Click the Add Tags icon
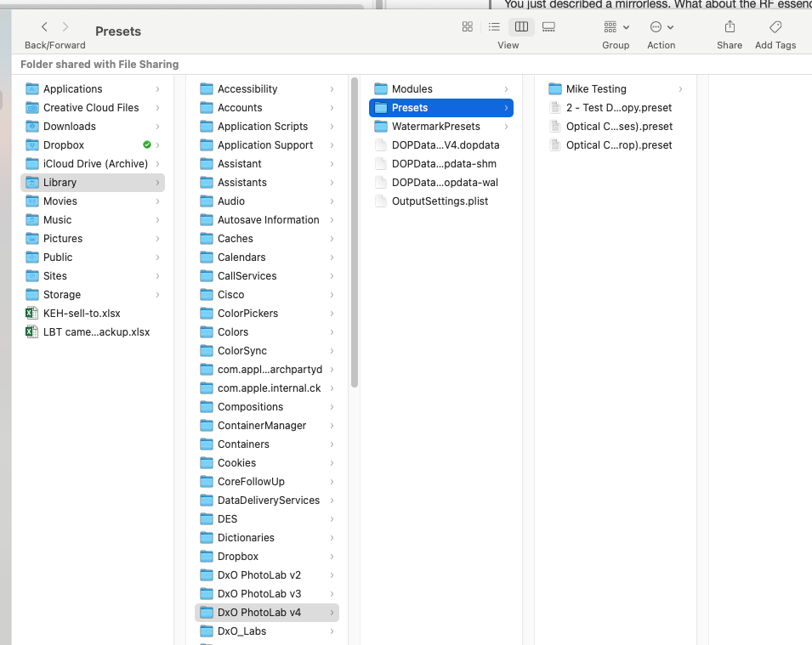The height and width of the screenshot is (645, 812). coord(775,27)
